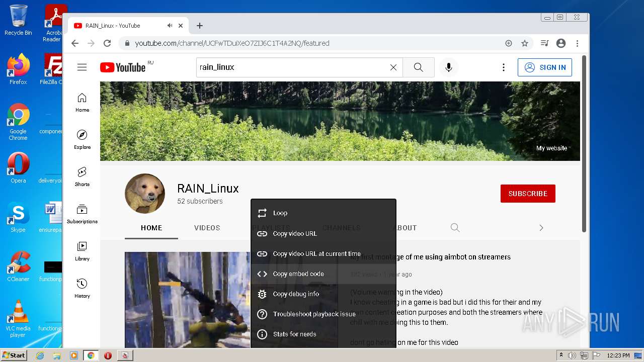The image size is (644, 362).
Task: Close the RAIN_Linux - YouTube tab
Action: (181, 26)
